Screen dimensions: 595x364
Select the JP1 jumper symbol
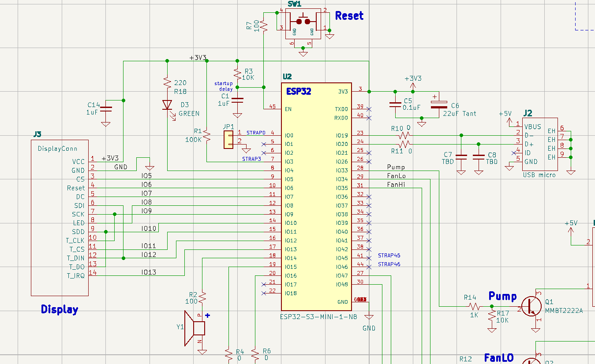(228, 140)
